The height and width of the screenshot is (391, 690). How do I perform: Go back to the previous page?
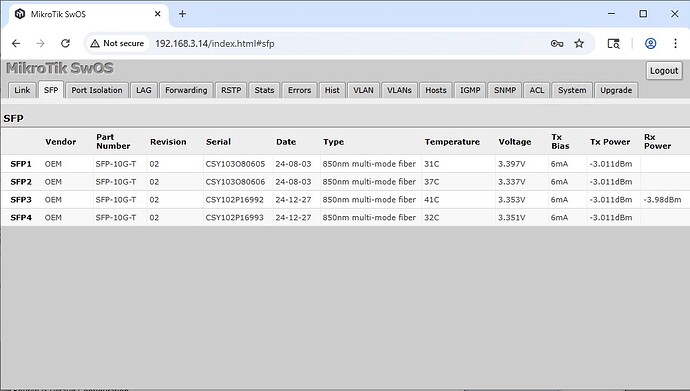point(16,44)
